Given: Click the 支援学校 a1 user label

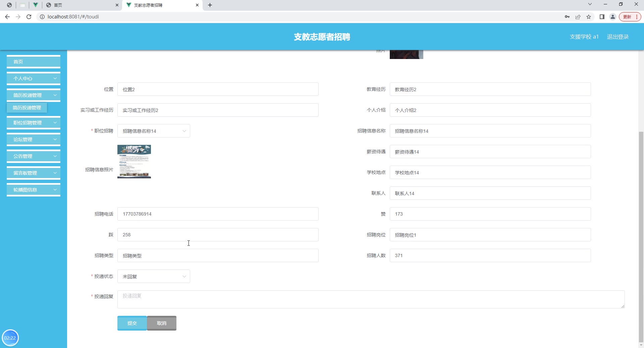Looking at the screenshot, I should pos(584,37).
